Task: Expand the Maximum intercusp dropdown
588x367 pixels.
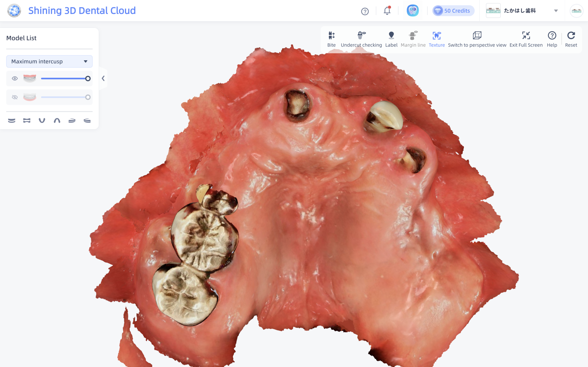Action: pyautogui.click(x=49, y=61)
